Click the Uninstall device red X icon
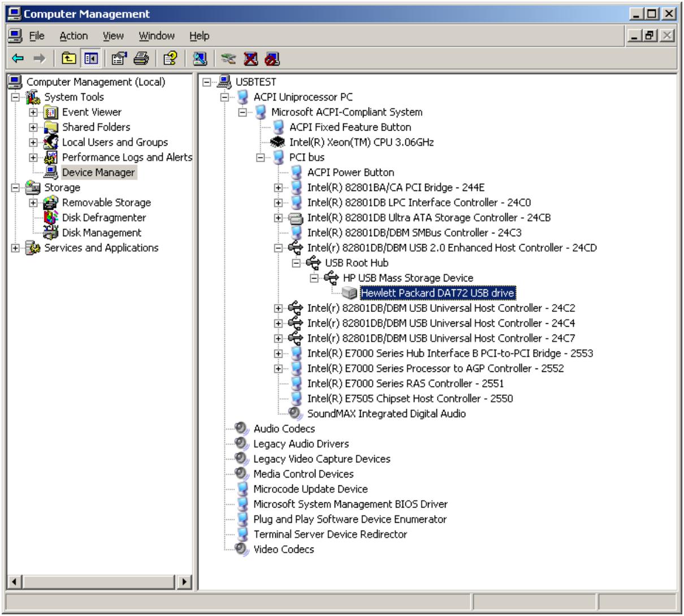Screen dimensions: 684x616 (x=250, y=58)
